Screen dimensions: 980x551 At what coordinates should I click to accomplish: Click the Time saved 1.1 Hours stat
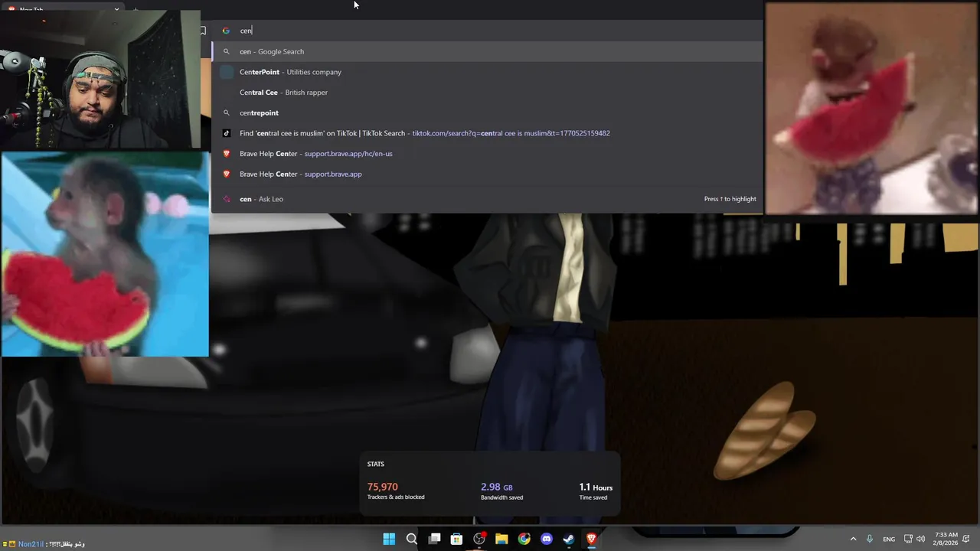[x=595, y=491]
